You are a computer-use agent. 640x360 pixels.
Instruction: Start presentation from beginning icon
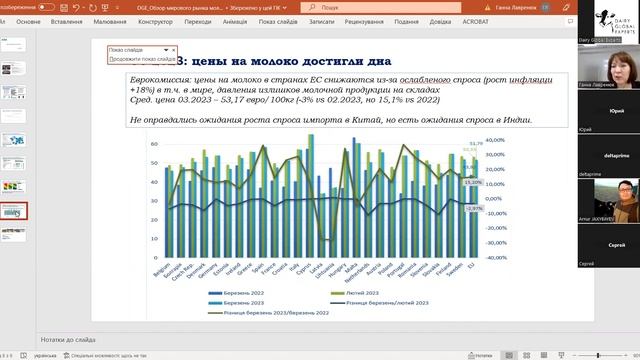click(105, 7)
